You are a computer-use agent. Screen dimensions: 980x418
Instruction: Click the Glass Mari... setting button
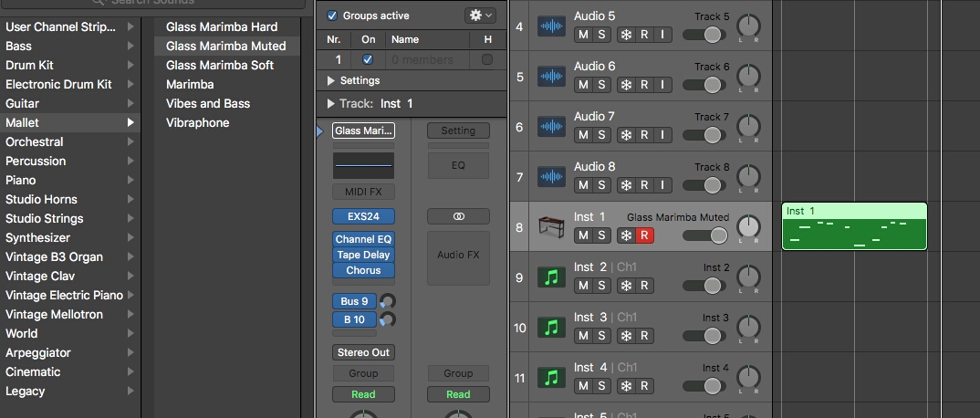(x=363, y=130)
